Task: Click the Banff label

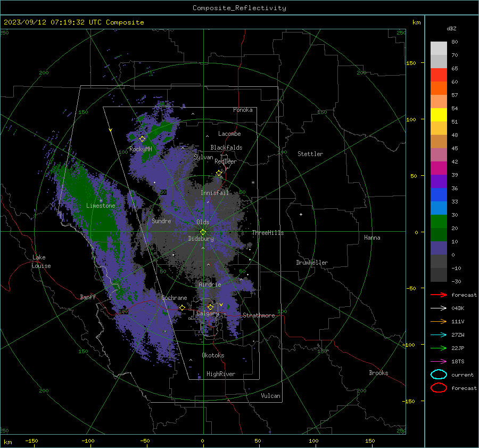Action: pos(88,297)
